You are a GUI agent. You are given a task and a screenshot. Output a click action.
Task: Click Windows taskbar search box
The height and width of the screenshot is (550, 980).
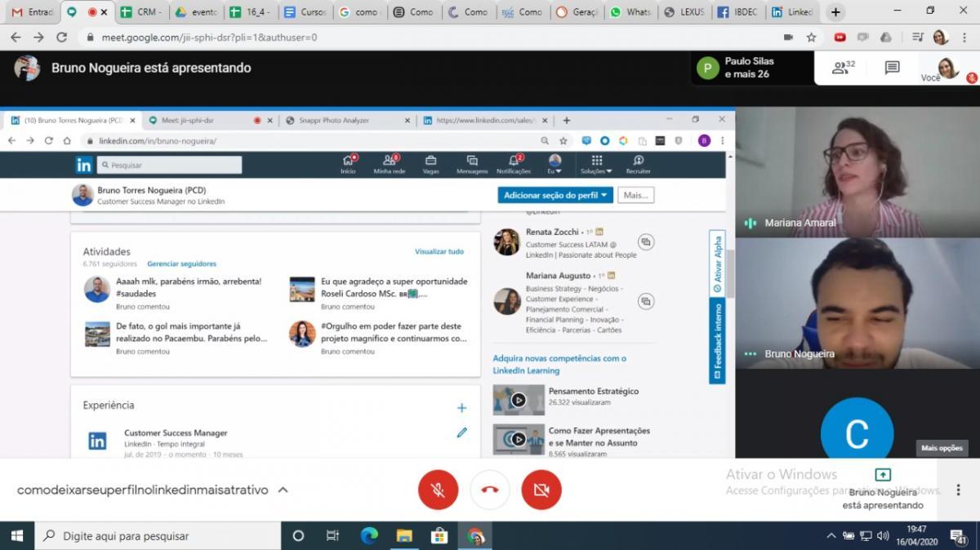158,536
